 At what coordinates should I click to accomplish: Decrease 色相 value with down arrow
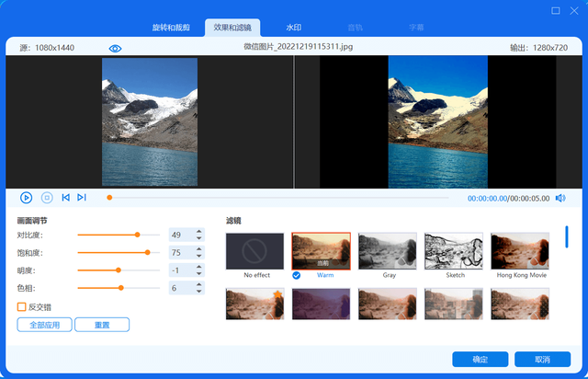199,291
